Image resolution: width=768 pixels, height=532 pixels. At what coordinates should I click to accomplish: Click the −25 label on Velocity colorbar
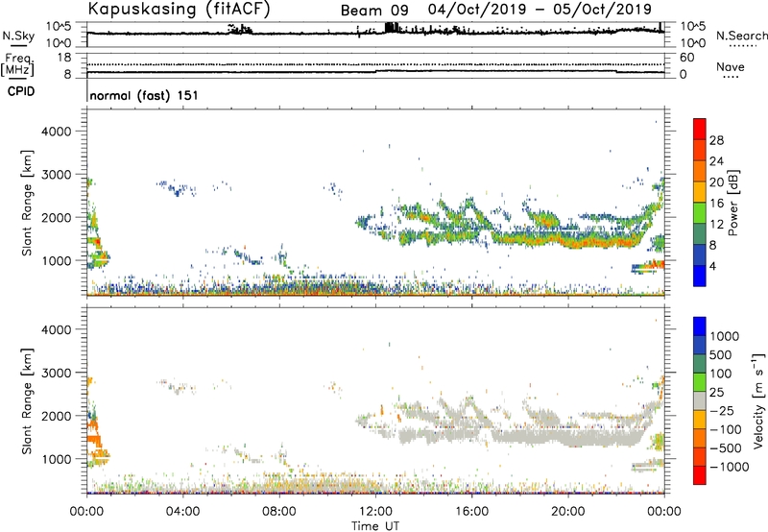point(722,410)
